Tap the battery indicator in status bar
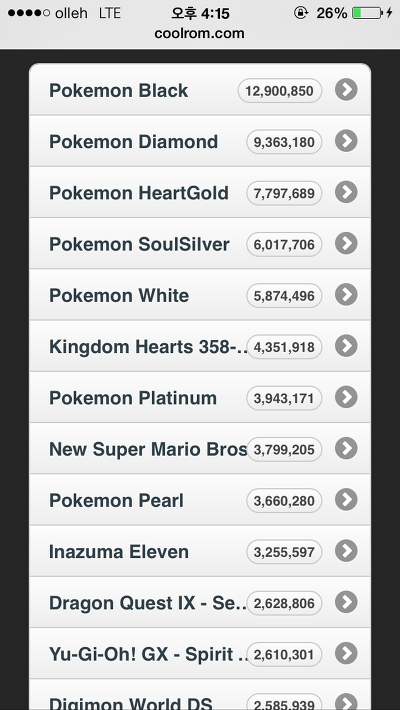Viewport: 400px width, 710px height. 367,13
